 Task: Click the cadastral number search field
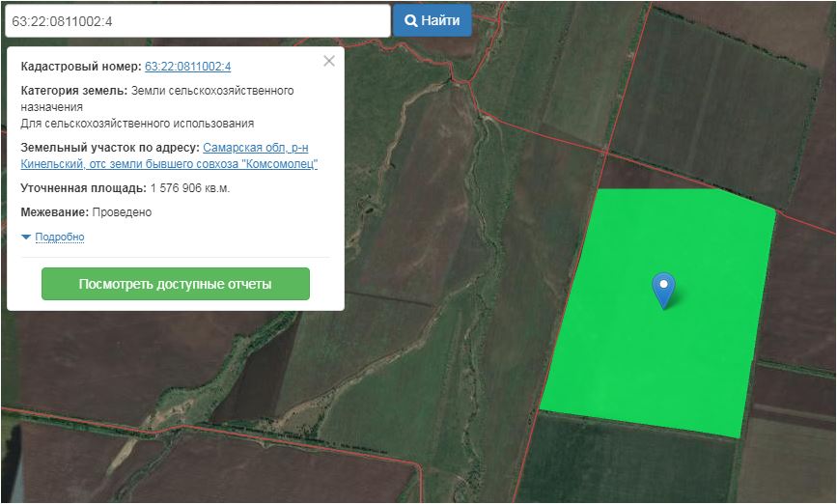198,21
